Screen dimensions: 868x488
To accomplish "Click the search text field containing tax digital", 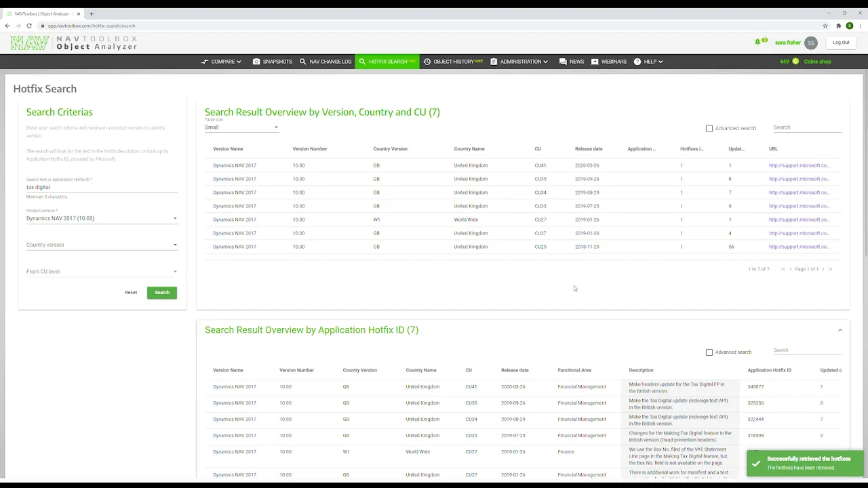I will tap(102, 187).
